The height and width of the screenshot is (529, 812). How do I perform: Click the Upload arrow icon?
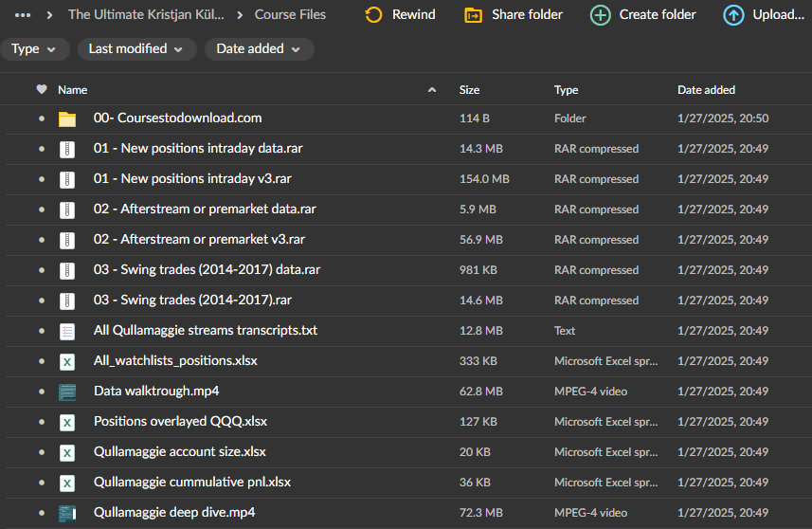click(x=733, y=15)
